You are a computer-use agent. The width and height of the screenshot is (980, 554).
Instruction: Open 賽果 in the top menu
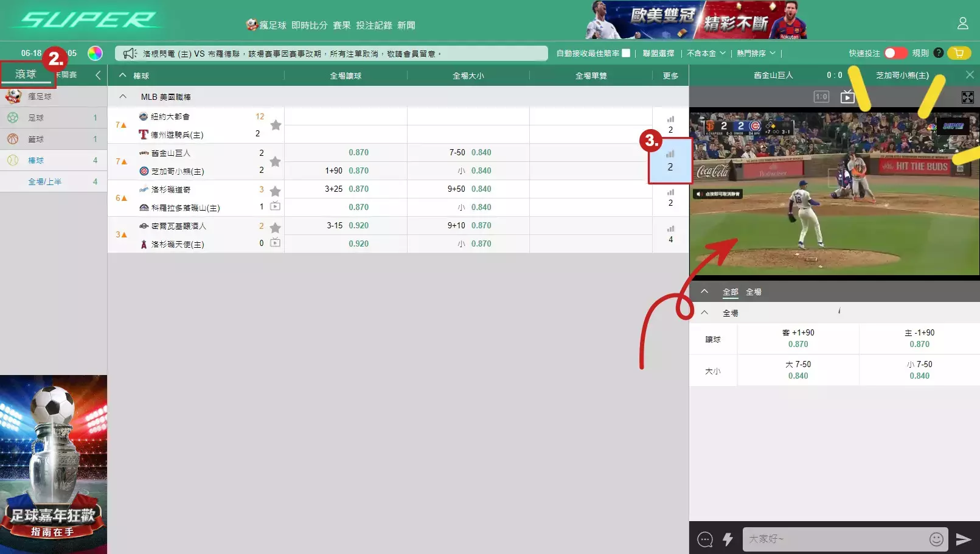pyautogui.click(x=341, y=25)
